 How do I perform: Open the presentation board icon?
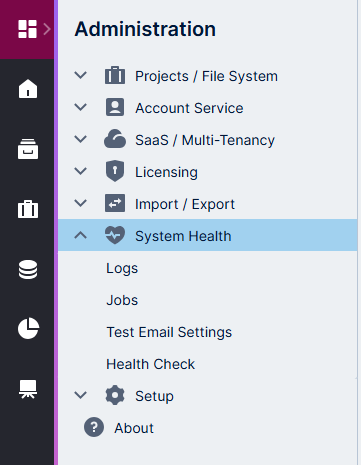pyautogui.click(x=28, y=389)
